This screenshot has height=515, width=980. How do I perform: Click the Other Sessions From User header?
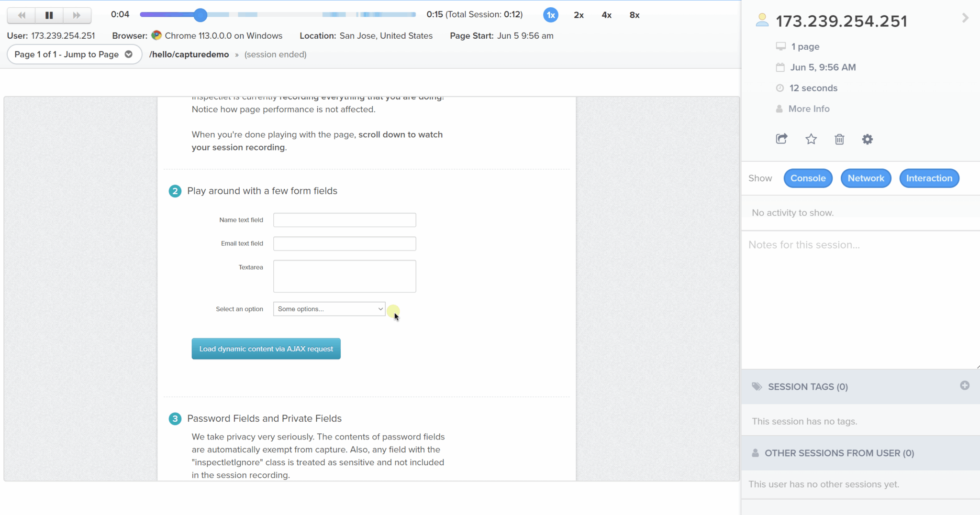(x=860, y=453)
